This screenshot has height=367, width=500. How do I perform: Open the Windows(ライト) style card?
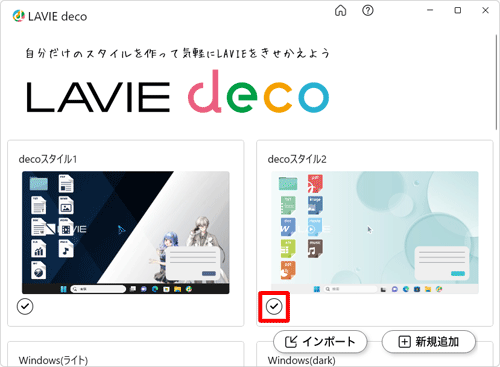tap(126, 354)
